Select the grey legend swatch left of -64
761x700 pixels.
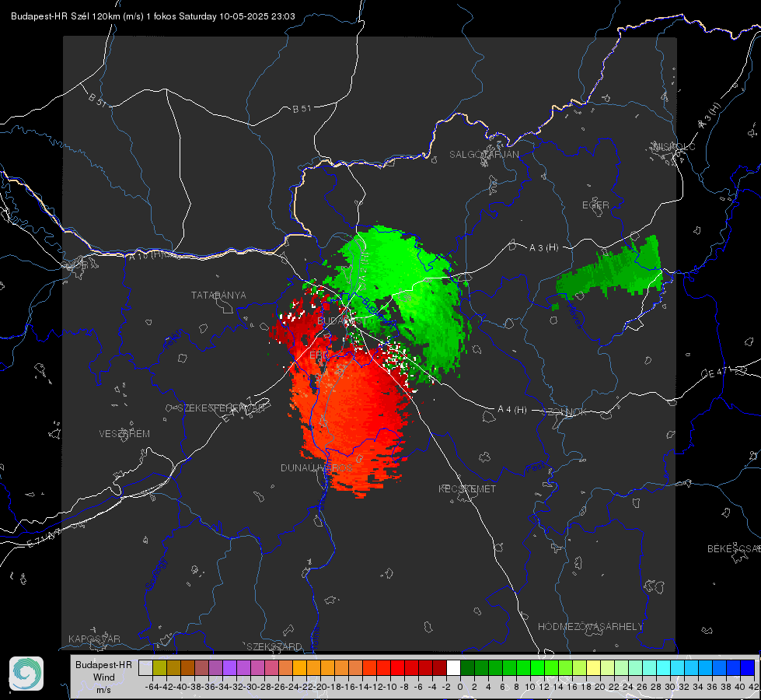145,668
